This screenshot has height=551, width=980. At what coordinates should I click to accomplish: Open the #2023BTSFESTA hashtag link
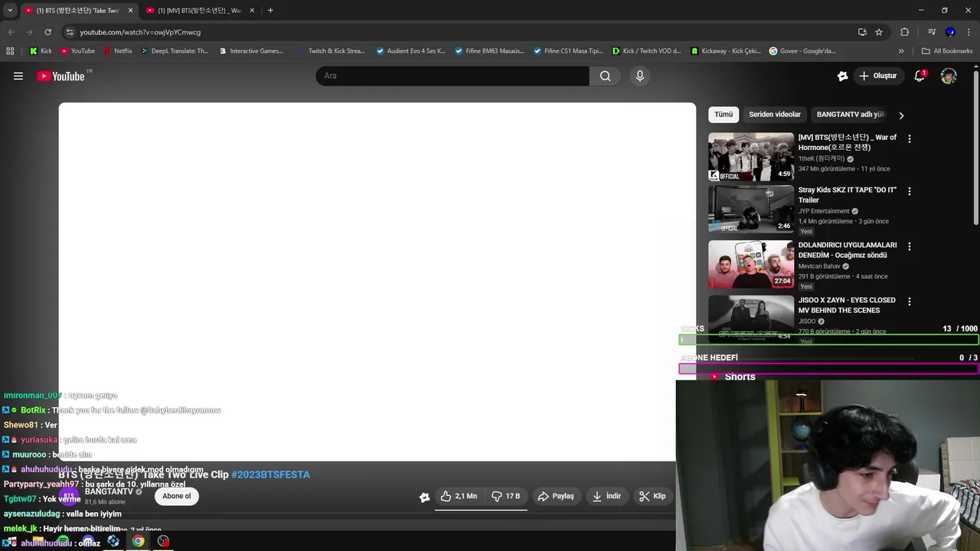coord(270,474)
